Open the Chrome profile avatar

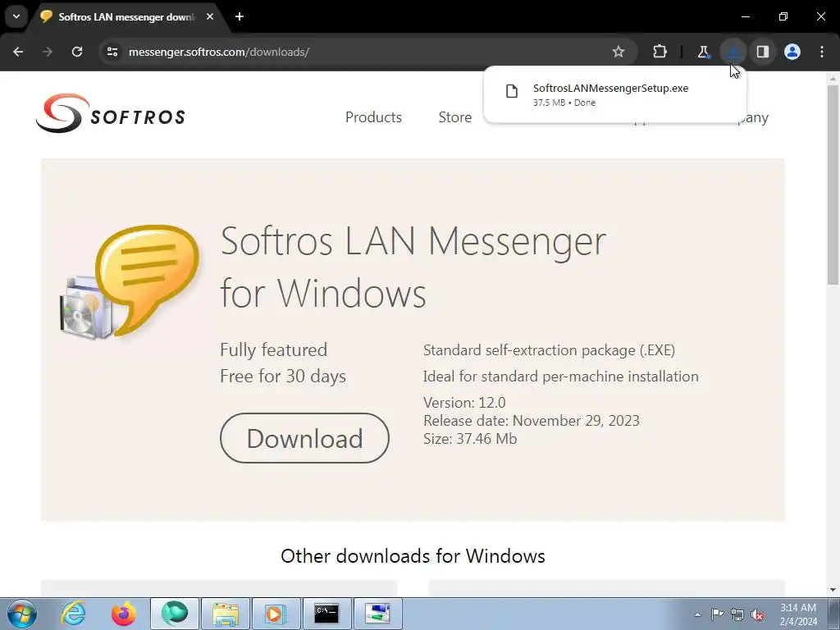[x=792, y=52]
